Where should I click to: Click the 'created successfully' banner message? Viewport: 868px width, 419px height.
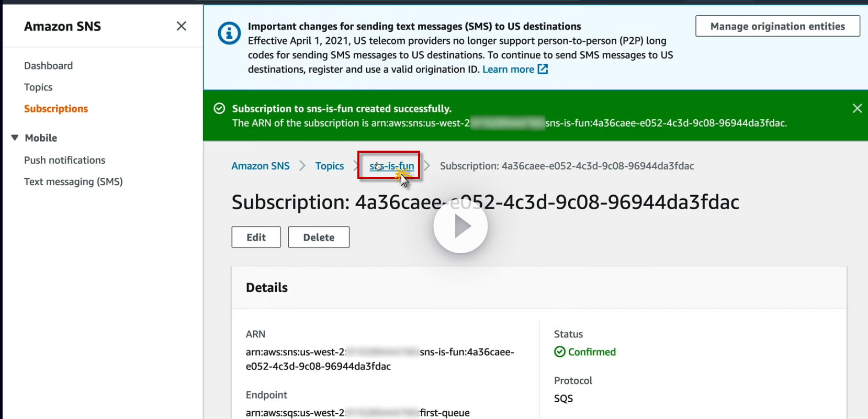click(342, 108)
